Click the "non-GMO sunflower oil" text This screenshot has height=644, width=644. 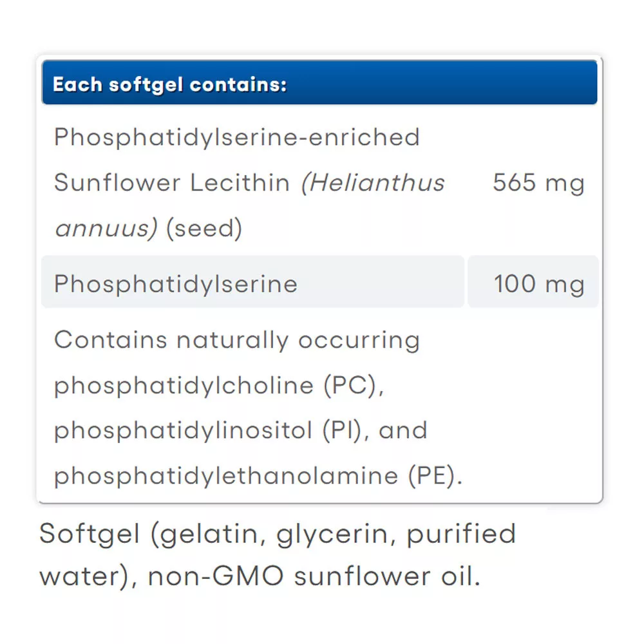314,576
